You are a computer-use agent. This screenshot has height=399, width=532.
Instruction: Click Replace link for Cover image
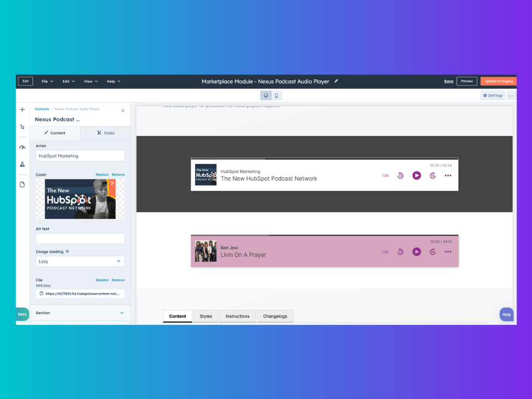pyautogui.click(x=102, y=175)
